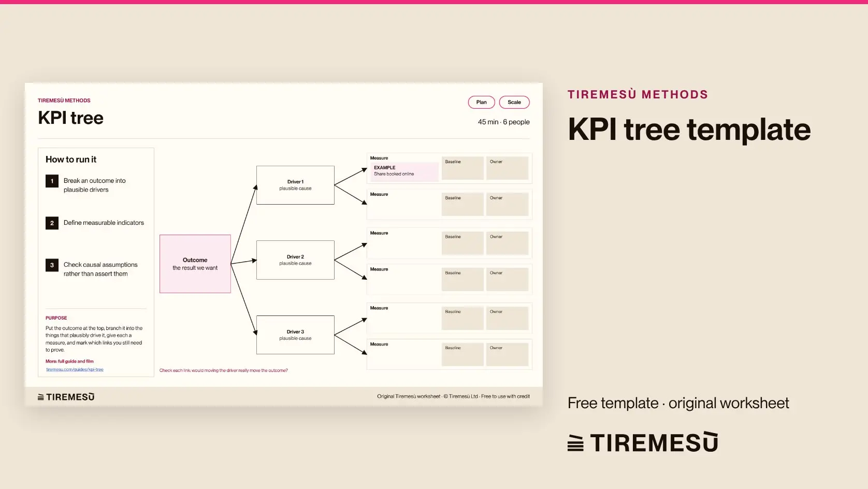868x489 pixels.
Task: Select the Driver 2 box
Action: tap(295, 260)
